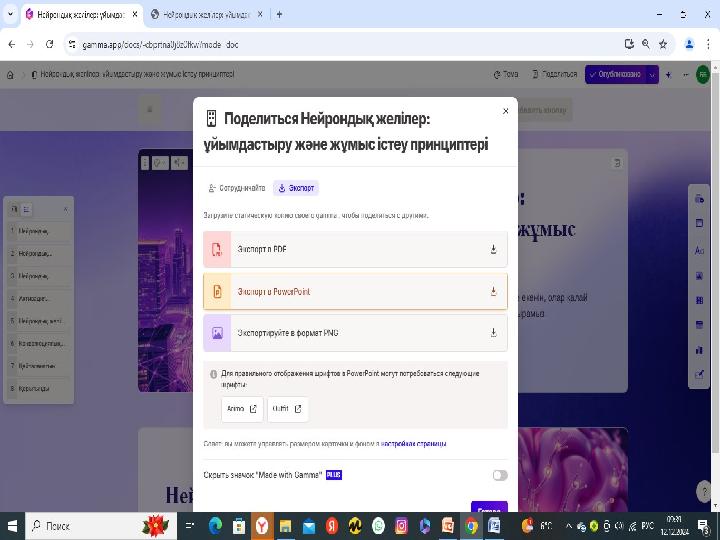Open the Outfit font link

pos(287,409)
